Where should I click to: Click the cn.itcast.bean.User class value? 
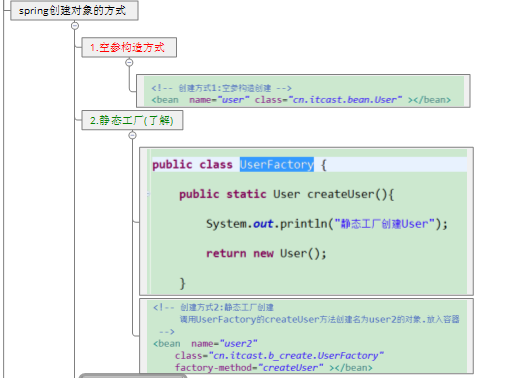click(x=345, y=100)
